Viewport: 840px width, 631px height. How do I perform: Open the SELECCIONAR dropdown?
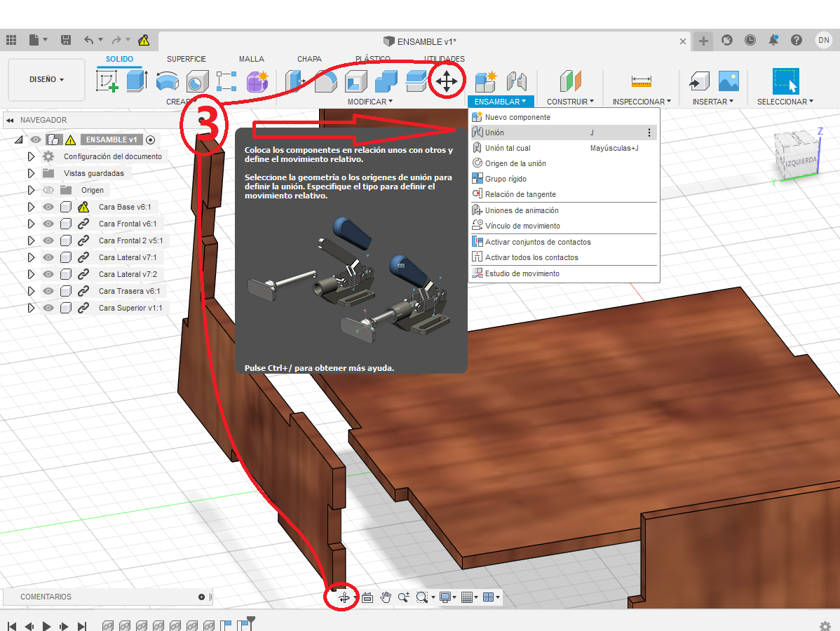(785, 102)
